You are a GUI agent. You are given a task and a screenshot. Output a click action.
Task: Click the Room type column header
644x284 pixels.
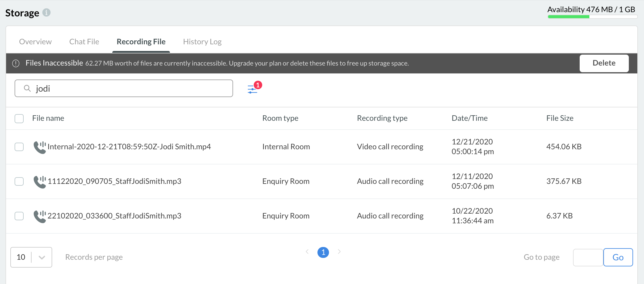point(280,118)
